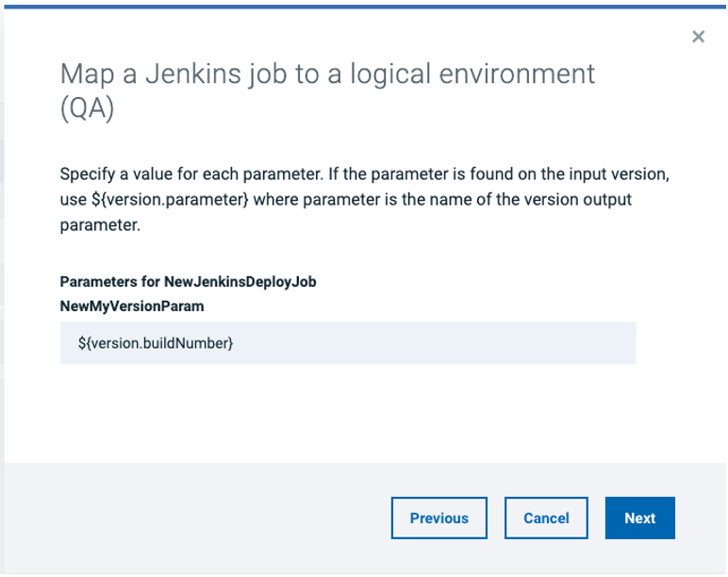Close the Jenkins job mapping dialog
Viewport: 728px width, 577px height.
pos(698,37)
